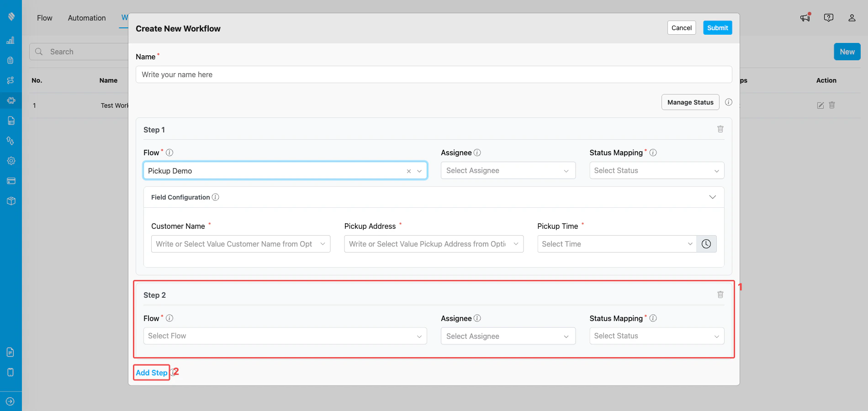Viewport: 868px width, 411px height.
Task: Open the Select Time dropdown
Action: coord(617,244)
